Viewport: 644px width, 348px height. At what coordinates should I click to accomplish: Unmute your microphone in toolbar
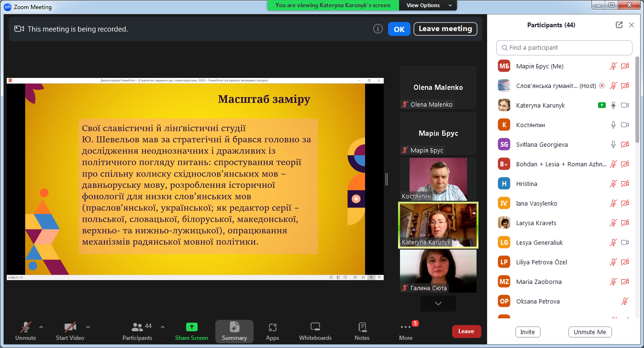click(26, 331)
